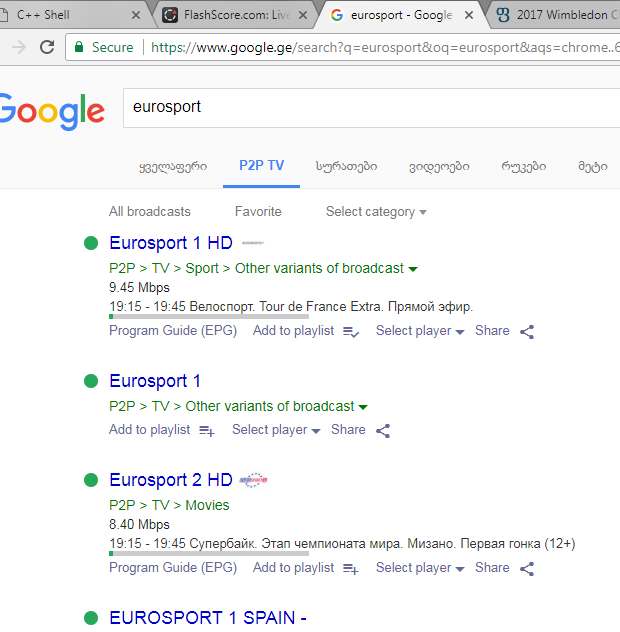This screenshot has height=632, width=620.
Task: Add Eurosport 2 HD to playlist
Action: (x=293, y=568)
